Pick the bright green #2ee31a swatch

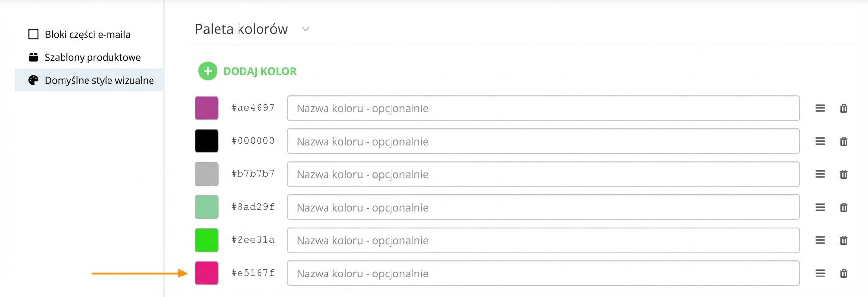(x=207, y=240)
